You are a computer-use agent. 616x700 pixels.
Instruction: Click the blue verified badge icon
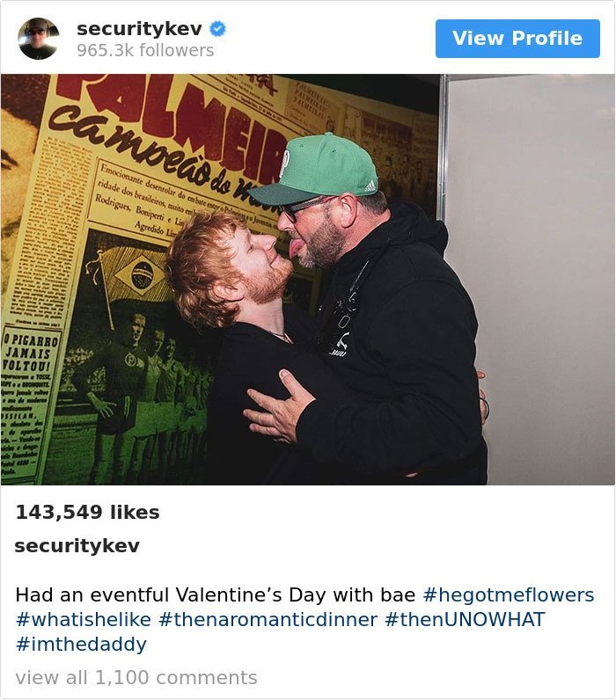pyautogui.click(x=217, y=29)
